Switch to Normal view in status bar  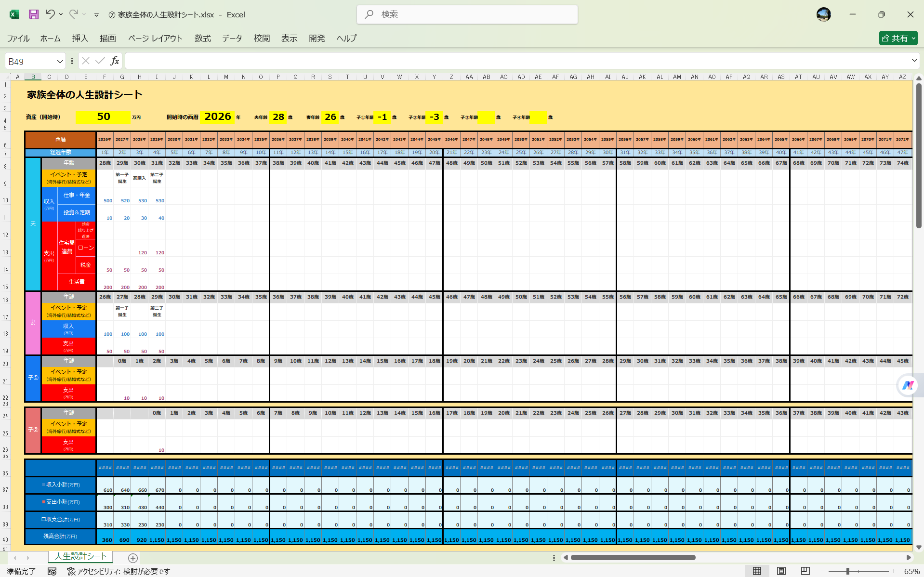pos(756,570)
